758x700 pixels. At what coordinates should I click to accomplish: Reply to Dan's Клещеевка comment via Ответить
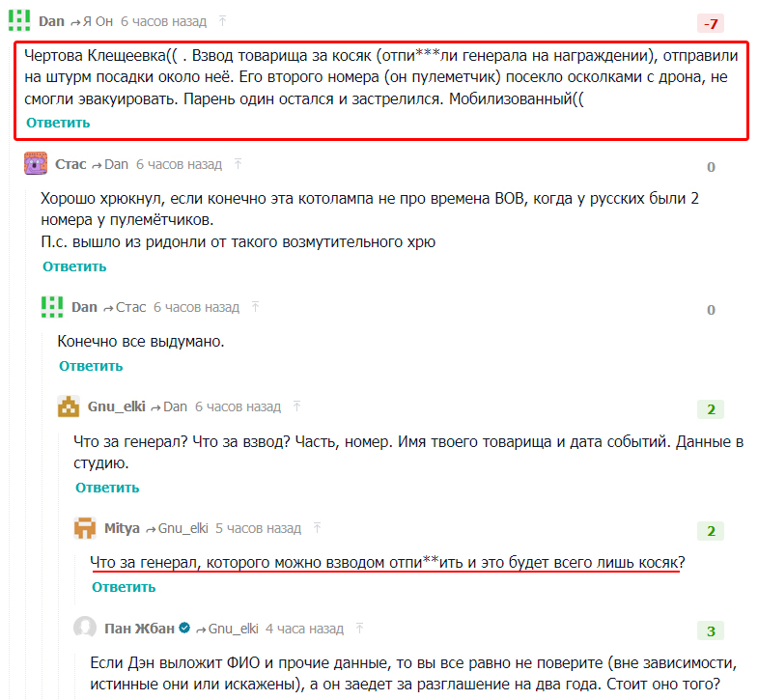point(58,123)
